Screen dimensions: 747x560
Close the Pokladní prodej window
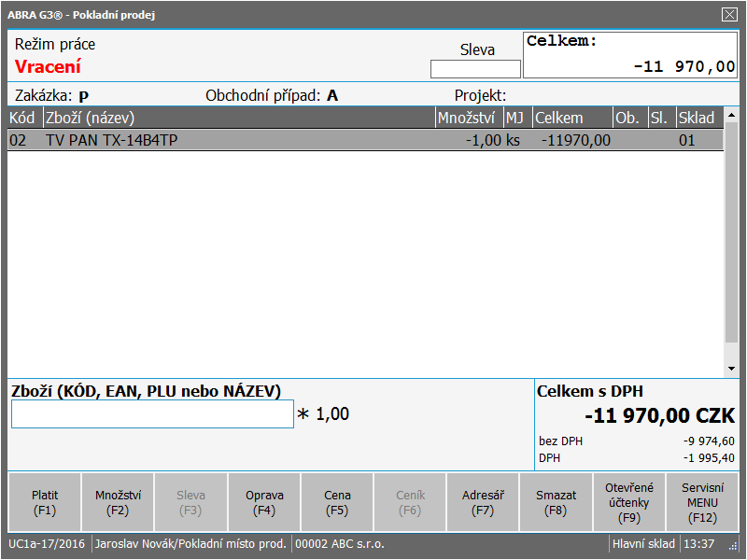[x=729, y=14]
